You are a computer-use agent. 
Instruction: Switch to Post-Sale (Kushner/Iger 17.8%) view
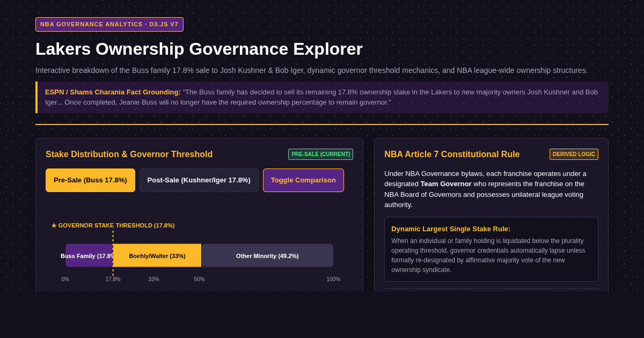click(x=199, y=180)
